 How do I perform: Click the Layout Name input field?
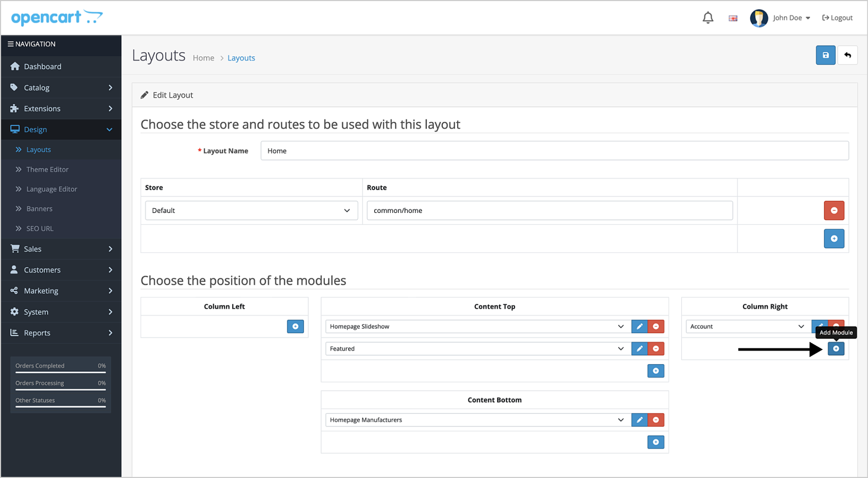tap(554, 151)
